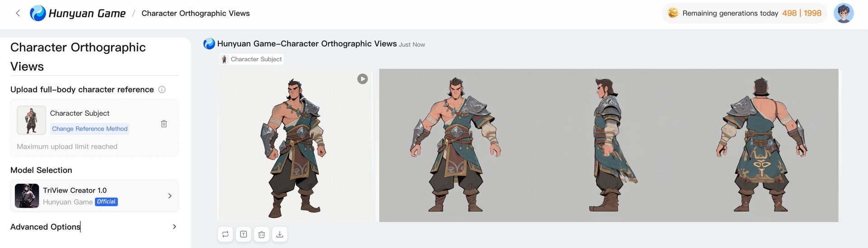
Task: Click the Character Subject tag above results
Action: coord(252,59)
